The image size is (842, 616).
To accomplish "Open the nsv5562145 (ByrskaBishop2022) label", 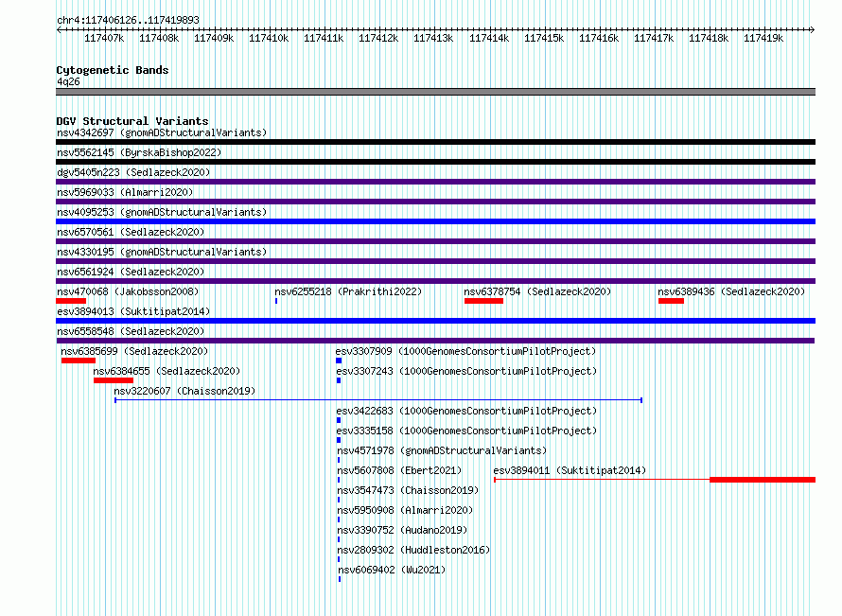I will point(139,152).
